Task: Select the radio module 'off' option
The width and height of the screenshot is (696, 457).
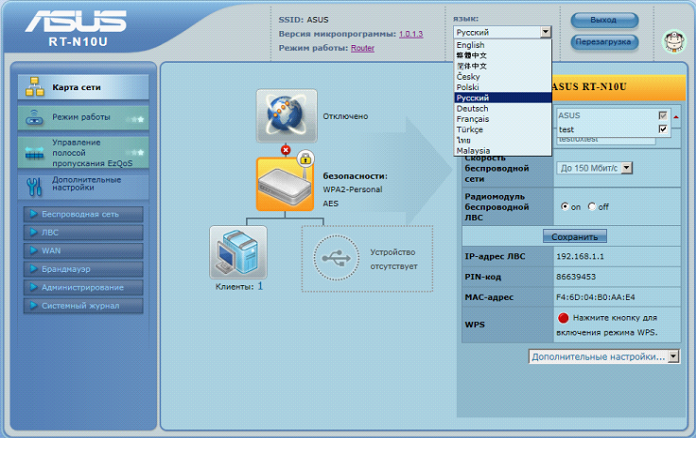Action: (592, 206)
